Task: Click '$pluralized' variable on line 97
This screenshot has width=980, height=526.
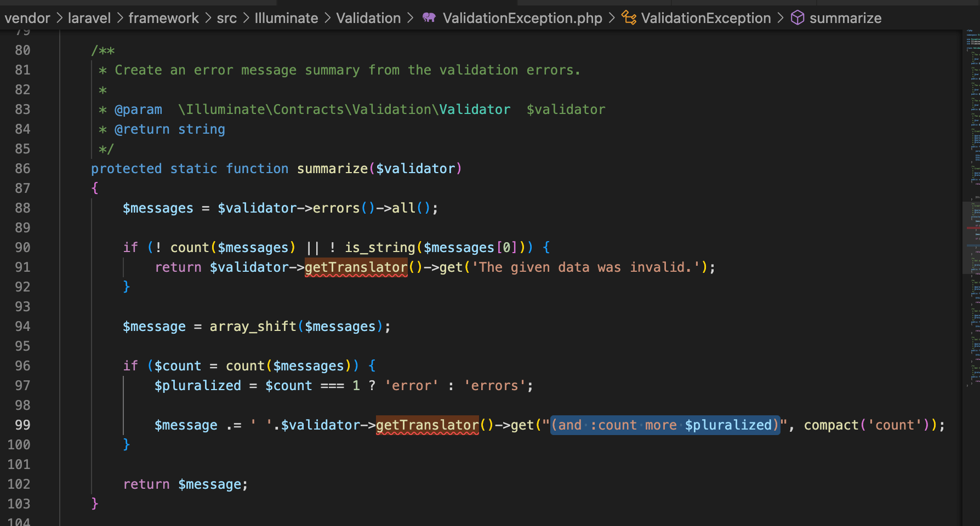Action: pyautogui.click(x=198, y=386)
